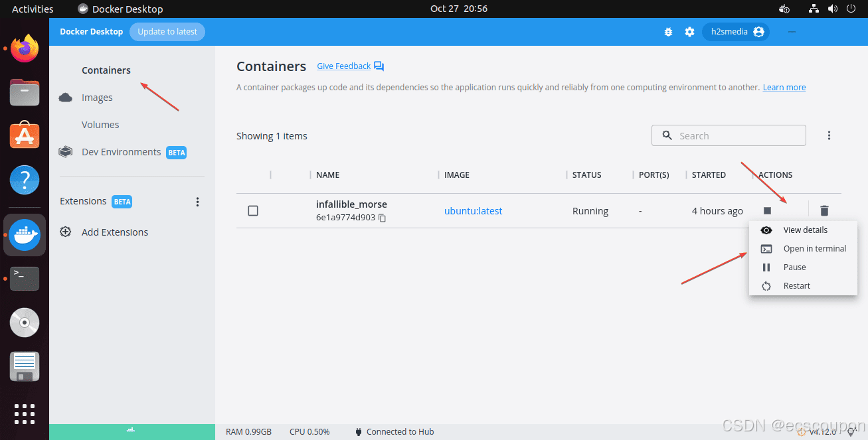This screenshot has height=440, width=868.
Task: Click the feedback chat bubble icon
Action: coord(379,66)
